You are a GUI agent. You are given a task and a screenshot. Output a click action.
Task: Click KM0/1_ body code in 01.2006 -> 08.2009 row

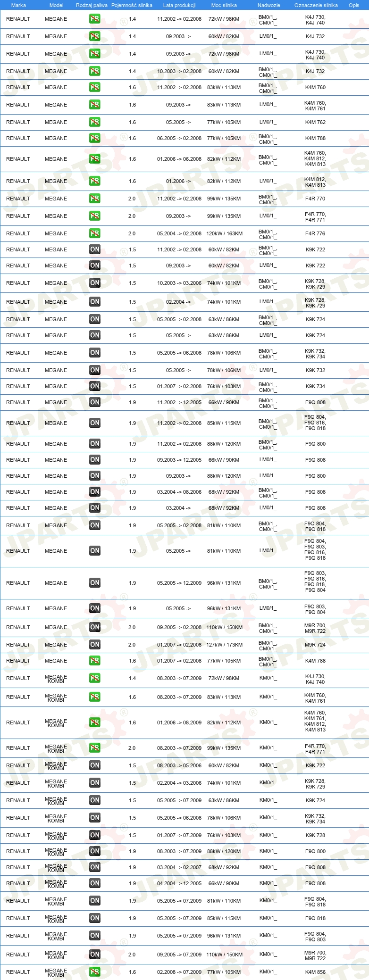click(x=268, y=723)
